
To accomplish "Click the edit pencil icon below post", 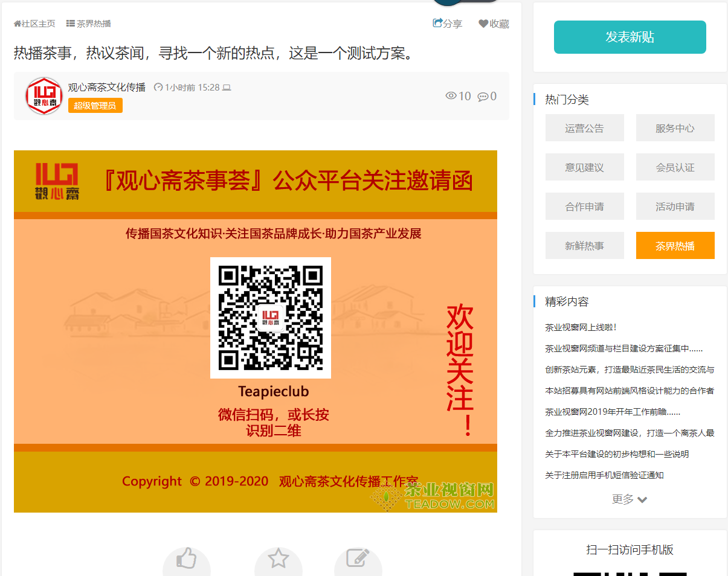I will pyautogui.click(x=358, y=558).
